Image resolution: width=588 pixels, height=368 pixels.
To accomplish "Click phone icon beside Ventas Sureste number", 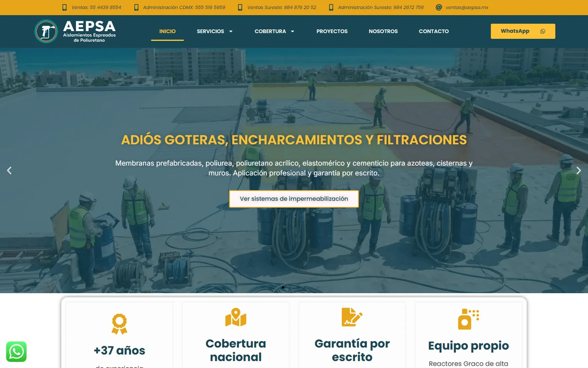I will (240, 7).
